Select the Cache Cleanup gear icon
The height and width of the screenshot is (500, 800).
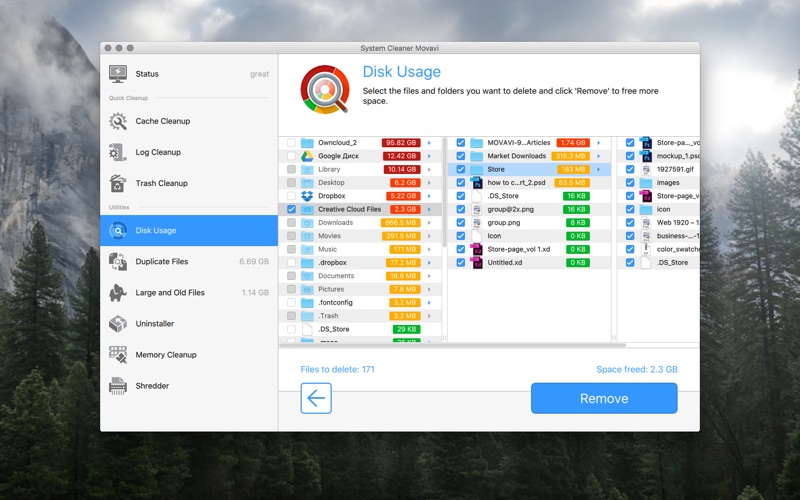[118, 121]
